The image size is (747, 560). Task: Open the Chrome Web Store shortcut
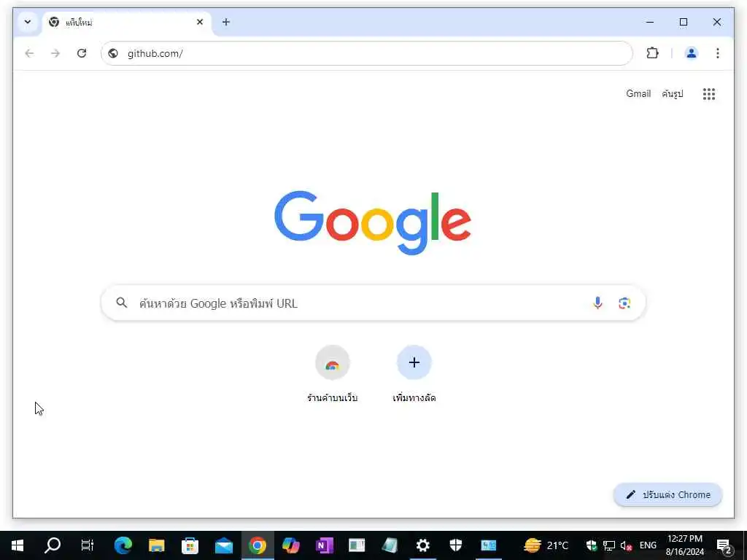click(x=333, y=374)
